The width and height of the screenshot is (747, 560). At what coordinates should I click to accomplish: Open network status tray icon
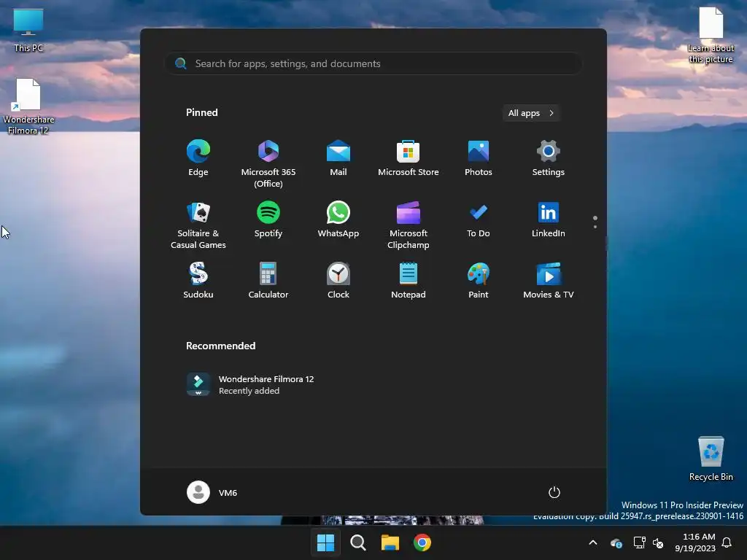639,542
